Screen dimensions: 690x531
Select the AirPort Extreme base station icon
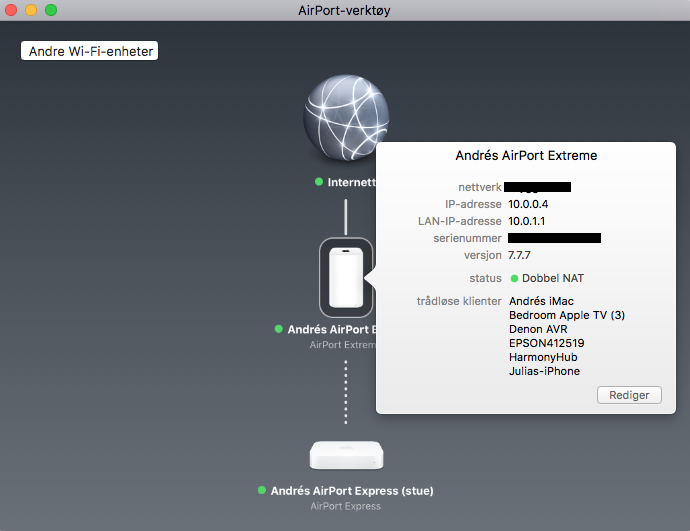[346, 277]
